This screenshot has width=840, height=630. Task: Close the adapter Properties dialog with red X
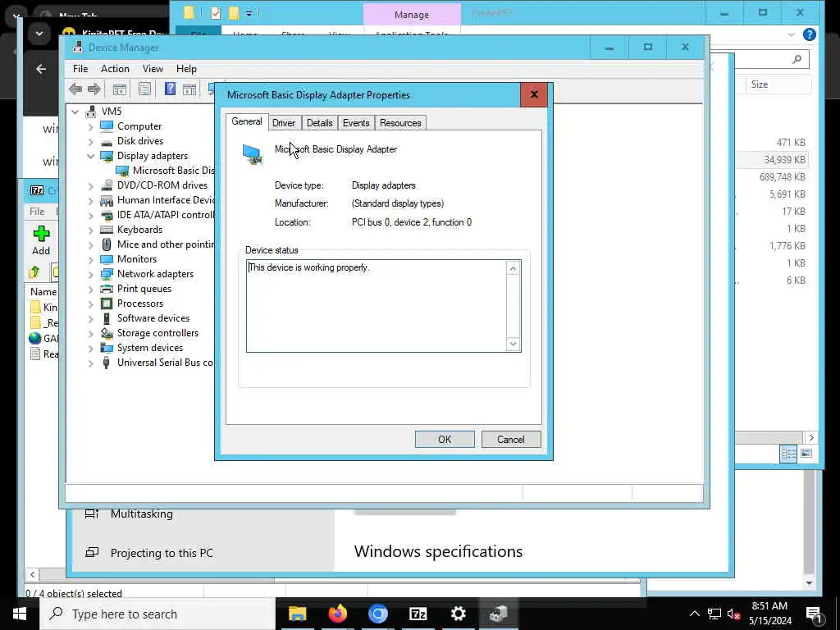pyautogui.click(x=534, y=95)
